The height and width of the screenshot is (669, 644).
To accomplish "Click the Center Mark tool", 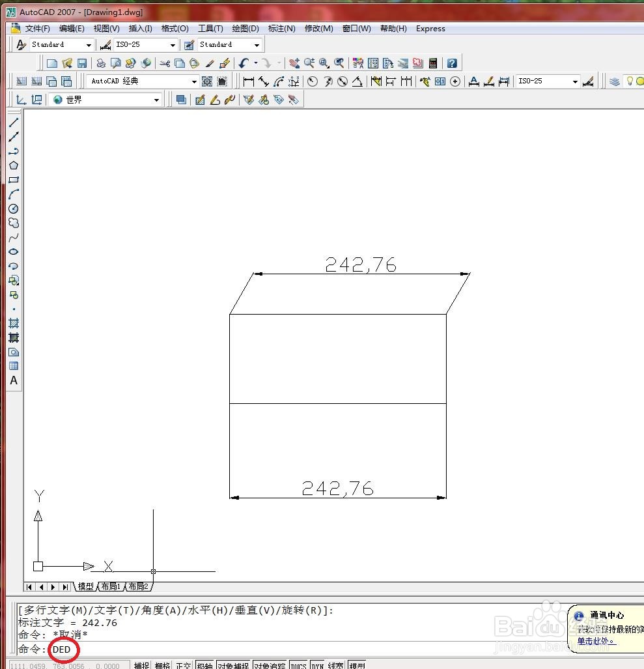I will coord(455,81).
